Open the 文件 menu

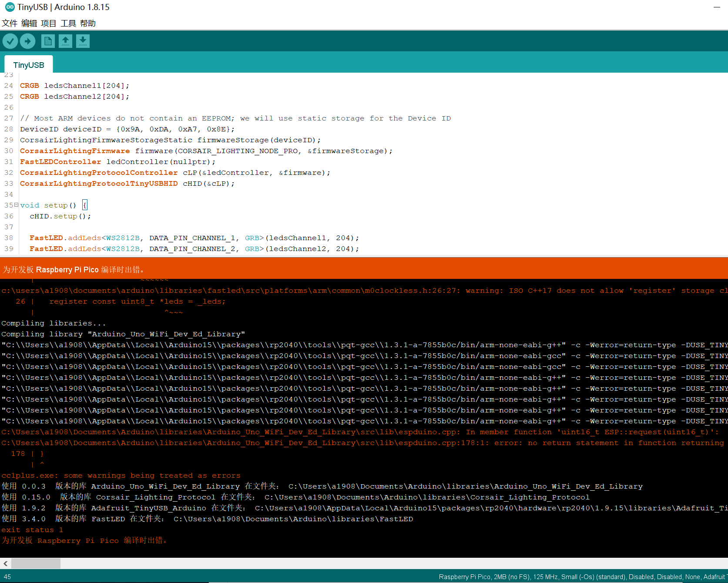(10, 23)
